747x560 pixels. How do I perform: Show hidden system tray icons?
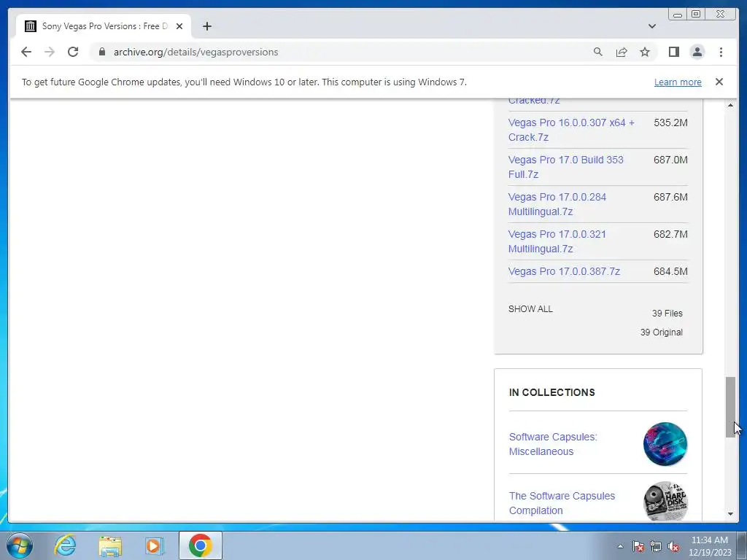click(x=620, y=547)
